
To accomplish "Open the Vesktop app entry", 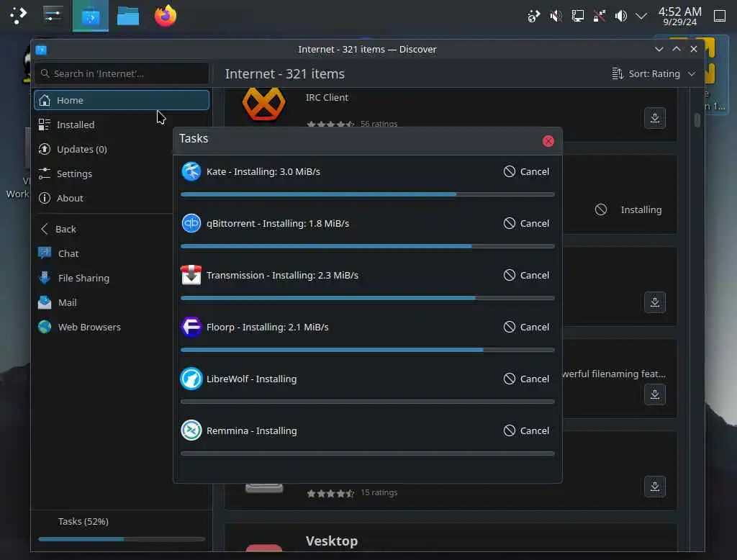I will (451, 538).
